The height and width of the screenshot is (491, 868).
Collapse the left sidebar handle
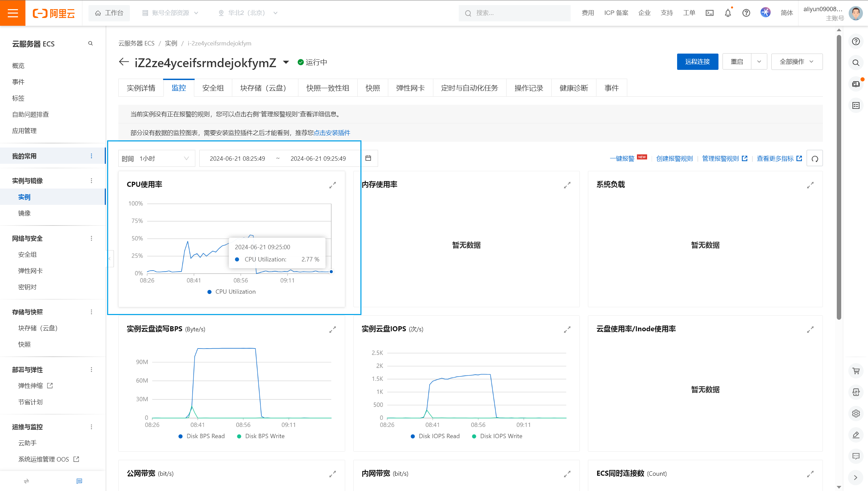tap(110, 259)
